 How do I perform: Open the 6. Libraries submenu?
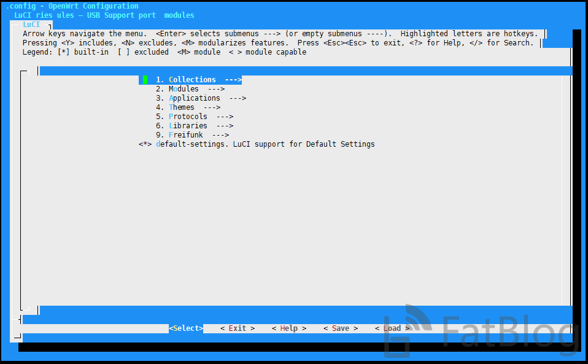[x=195, y=126]
